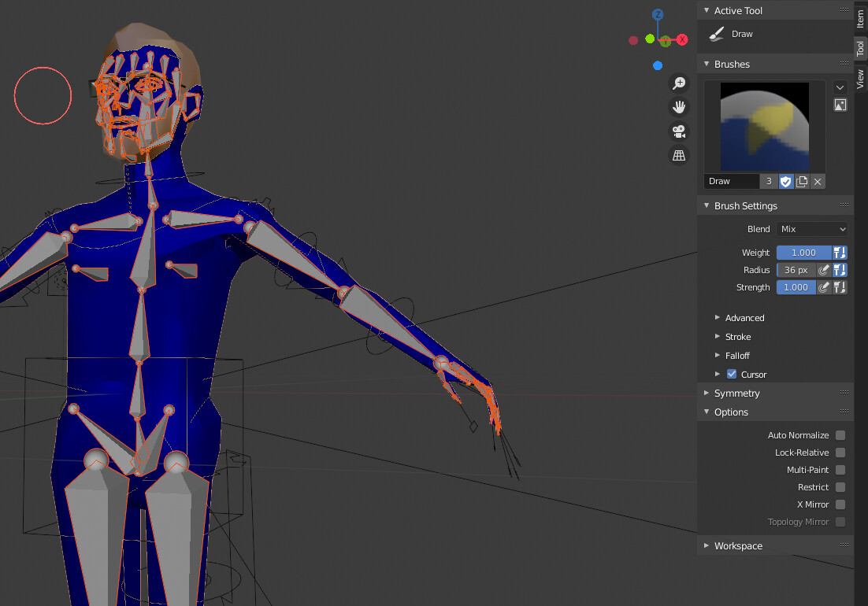Grab the Symmetry panel drag handle
The width and height of the screenshot is (868, 606).
point(844,393)
